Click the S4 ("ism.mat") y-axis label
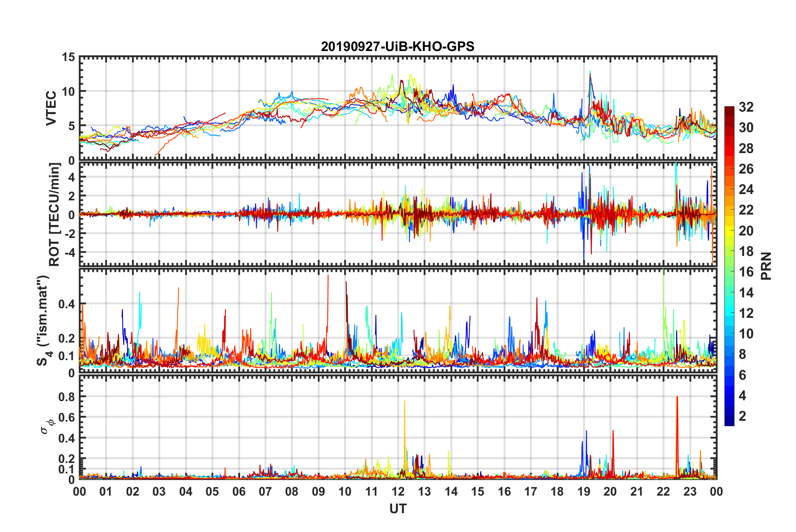The height and width of the screenshot is (532, 796). point(44,320)
